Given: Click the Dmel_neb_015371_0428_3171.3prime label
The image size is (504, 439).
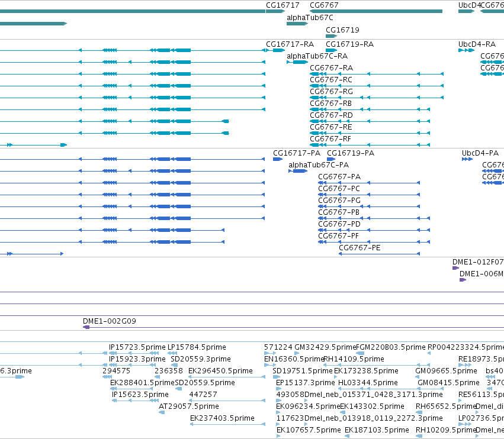Looking at the screenshot, I should 374,395.
